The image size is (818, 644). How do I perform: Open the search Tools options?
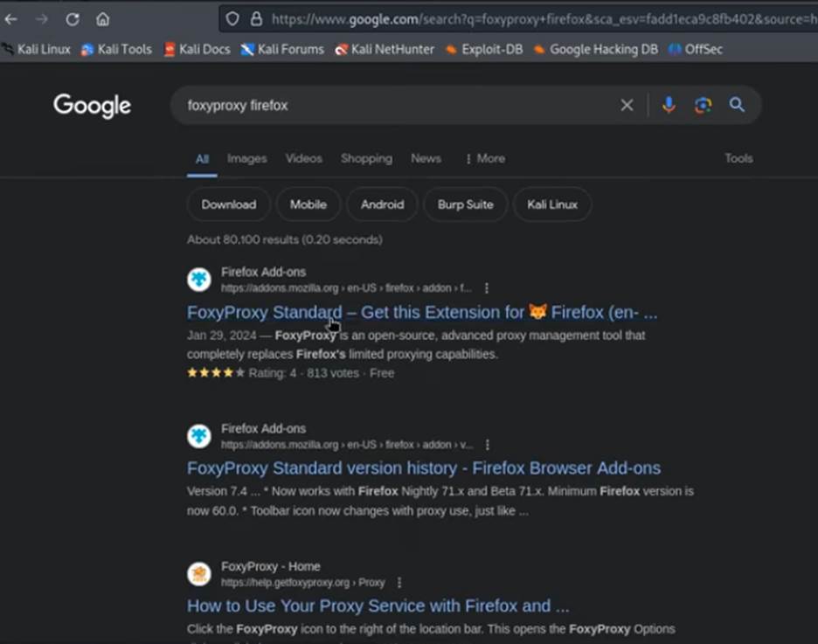click(x=738, y=158)
